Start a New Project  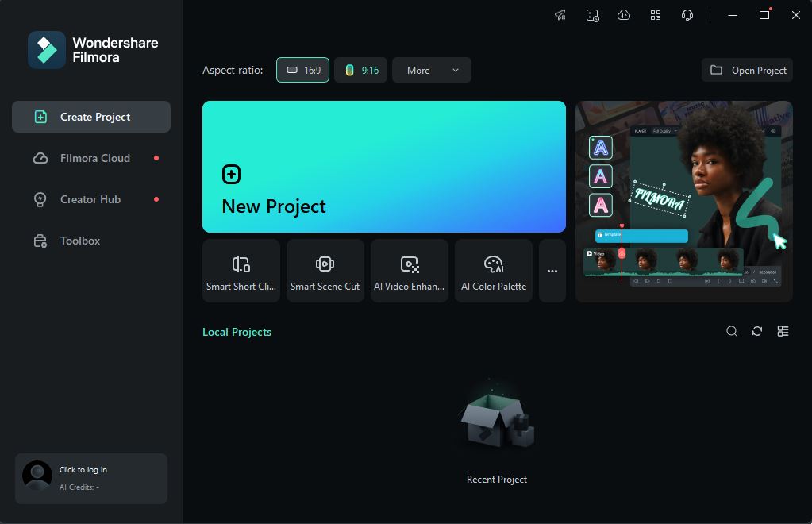383,167
